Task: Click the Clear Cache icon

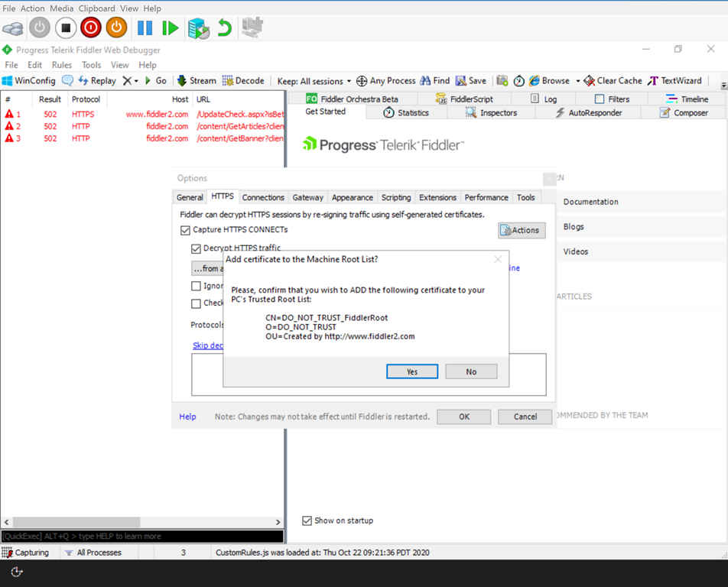Action: pyautogui.click(x=612, y=80)
